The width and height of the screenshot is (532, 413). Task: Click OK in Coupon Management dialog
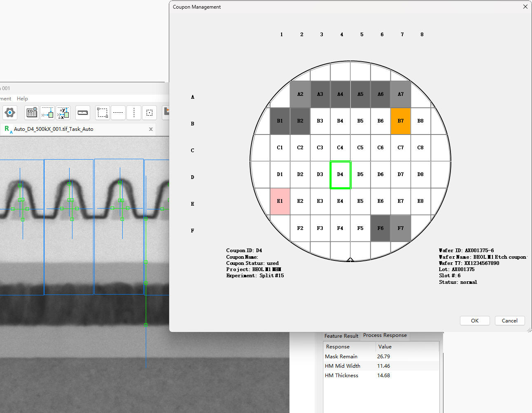[475, 321]
